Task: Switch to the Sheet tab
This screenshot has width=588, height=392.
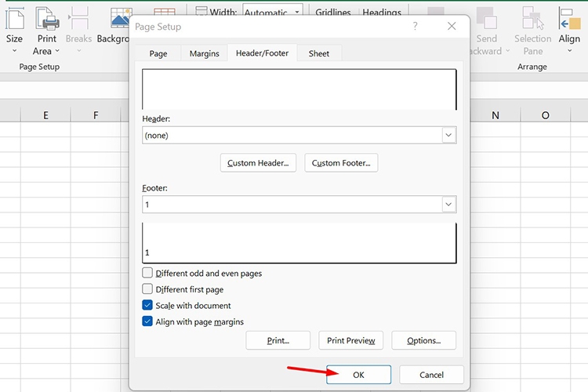Action: [x=319, y=53]
